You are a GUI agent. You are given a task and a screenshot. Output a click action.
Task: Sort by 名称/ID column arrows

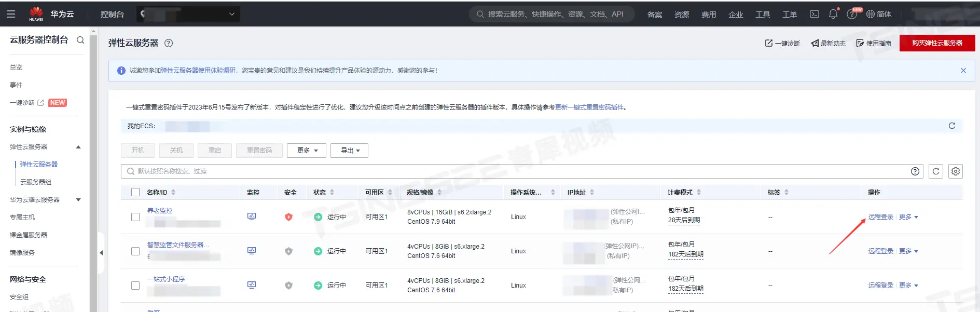[x=173, y=192]
